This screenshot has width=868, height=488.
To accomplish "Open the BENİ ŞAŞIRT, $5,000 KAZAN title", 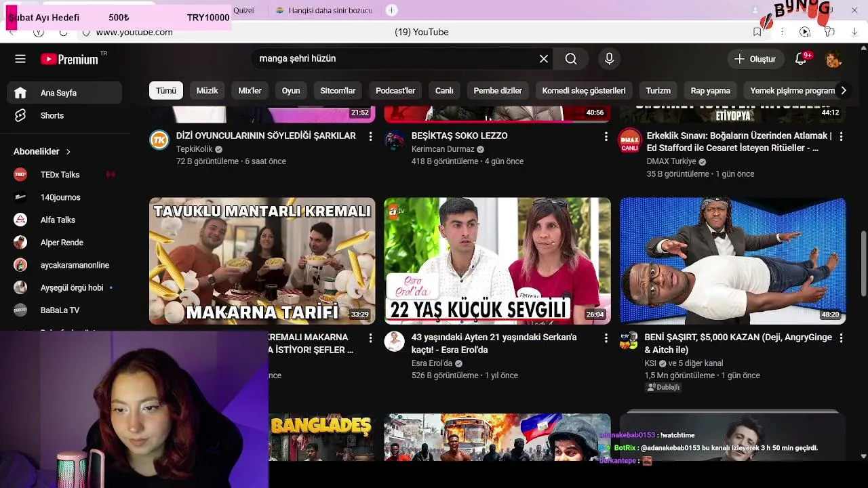I will click(738, 344).
